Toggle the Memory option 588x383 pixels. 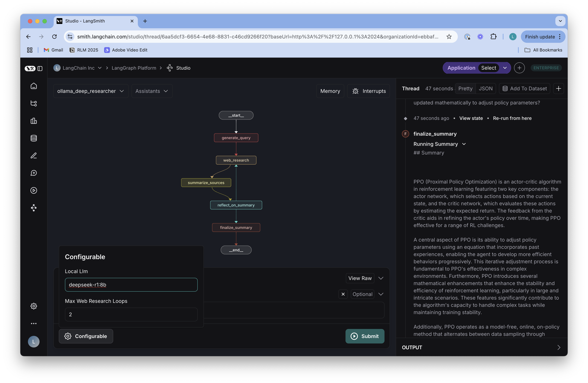(x=330, y=91)
